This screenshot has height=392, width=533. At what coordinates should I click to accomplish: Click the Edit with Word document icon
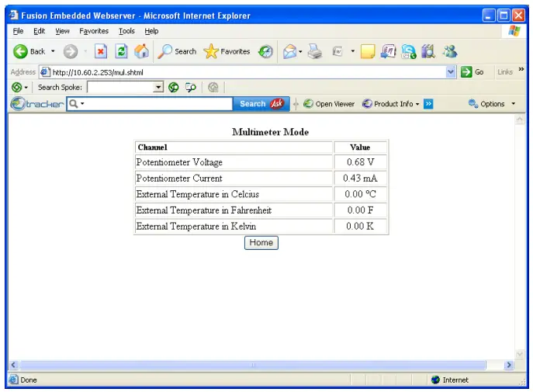337,52
